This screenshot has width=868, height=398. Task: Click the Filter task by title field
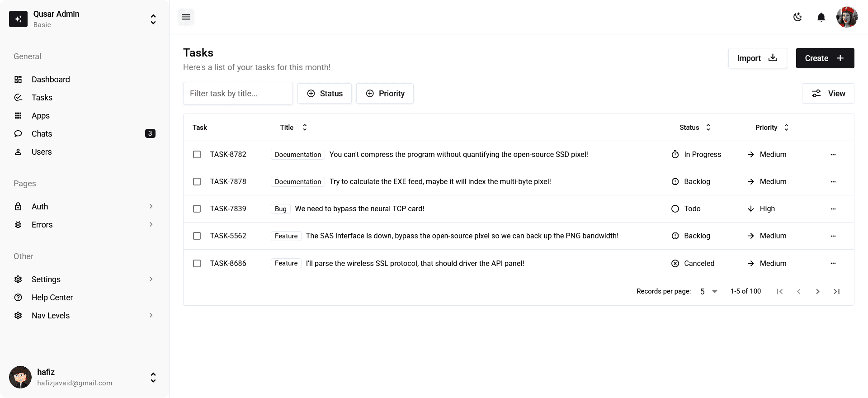click(x=238, y=94)
